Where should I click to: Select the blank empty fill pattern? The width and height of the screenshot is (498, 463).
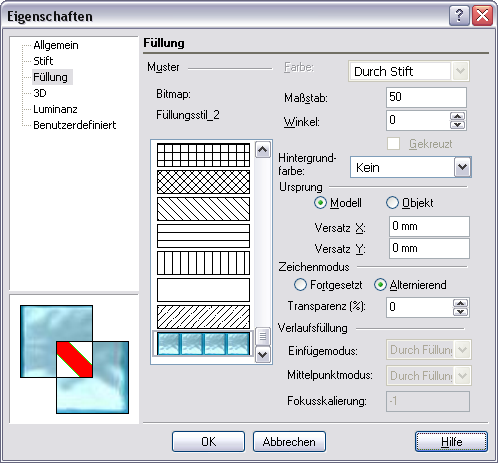(x=203, y=290)
